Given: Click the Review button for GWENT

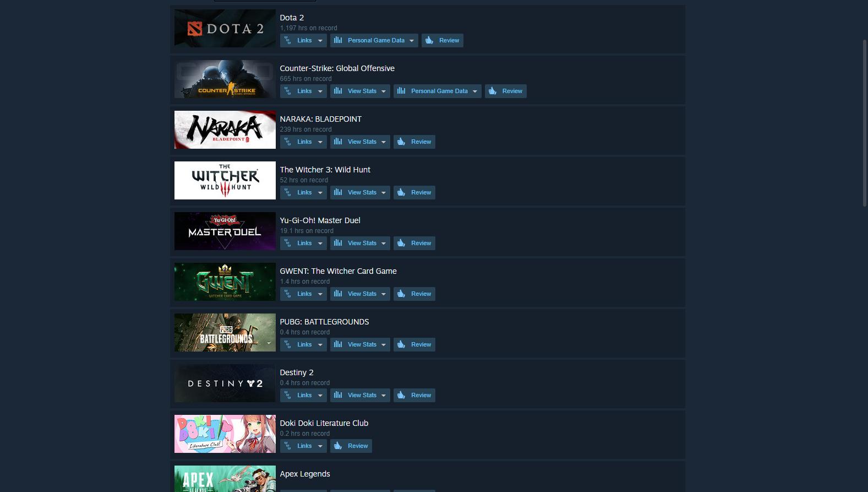Looking at the screenshot, I should click(x=414, y=294).
